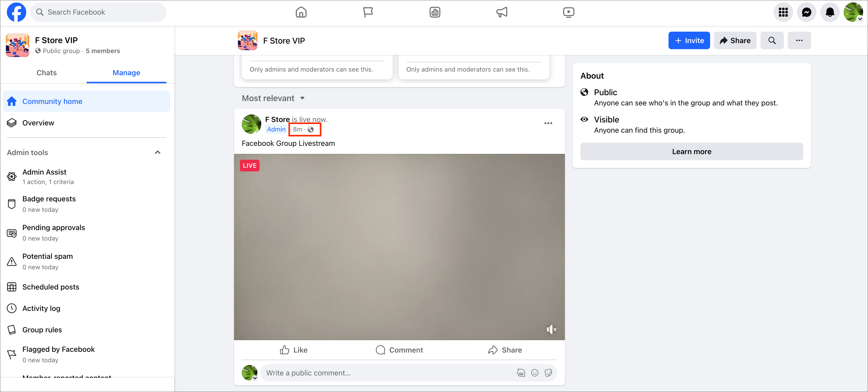Open account profile avatar menu

[x=853, y=12]
